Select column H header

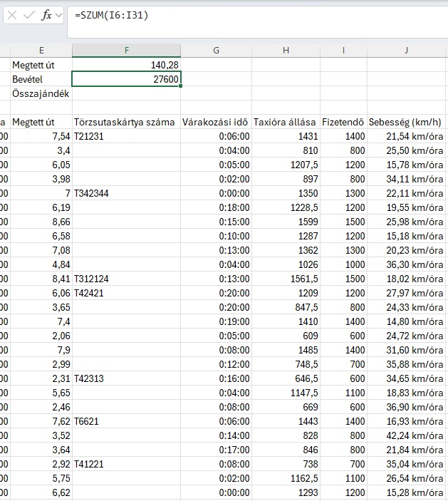tap(286, 50)
